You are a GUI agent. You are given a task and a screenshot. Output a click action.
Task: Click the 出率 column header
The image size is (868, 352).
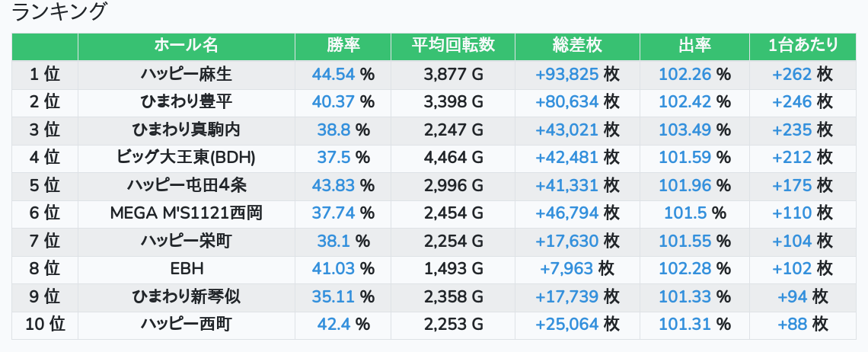[x=694, y=46]
